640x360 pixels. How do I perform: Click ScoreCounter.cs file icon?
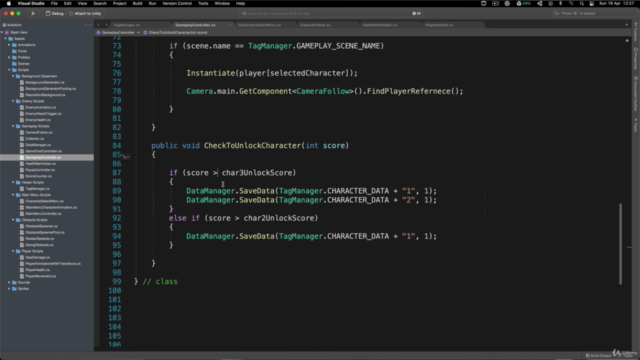tap(22, 176)
